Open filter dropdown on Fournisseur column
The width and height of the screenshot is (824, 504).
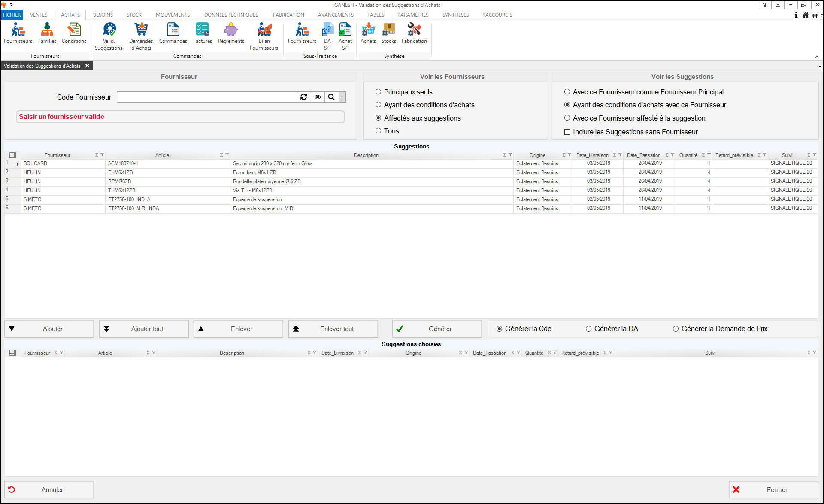point(102,155)
